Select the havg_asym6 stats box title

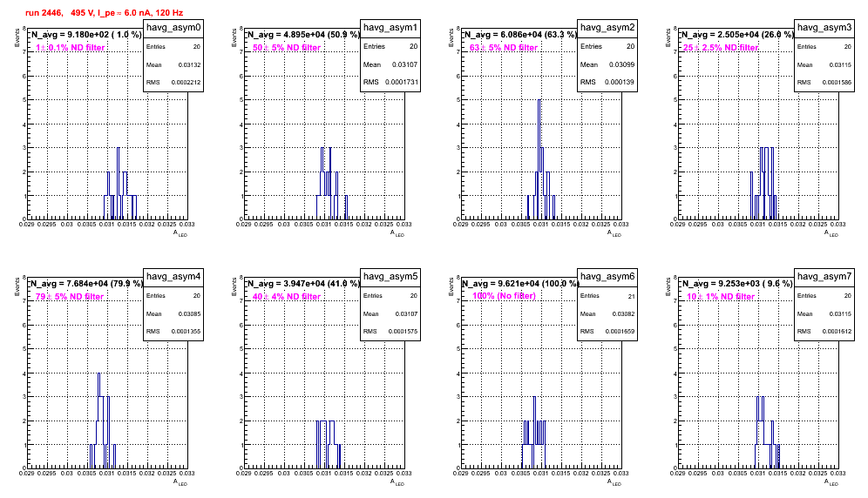pos(607,276)
